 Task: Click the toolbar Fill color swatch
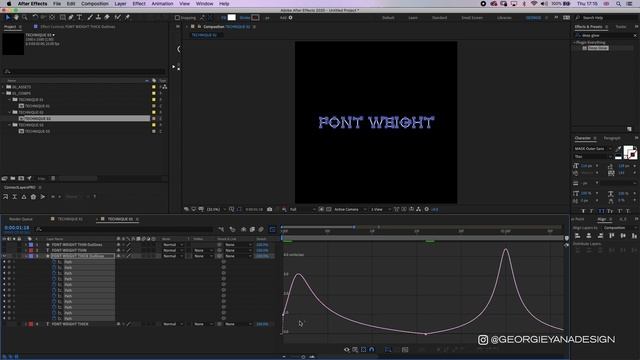tap(231, 18)
